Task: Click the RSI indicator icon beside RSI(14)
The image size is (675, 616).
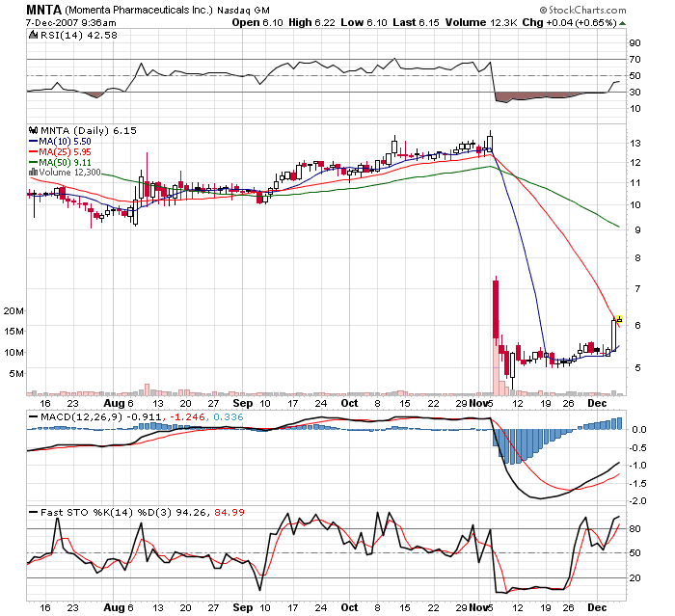Action: click(x=33, y=35)
